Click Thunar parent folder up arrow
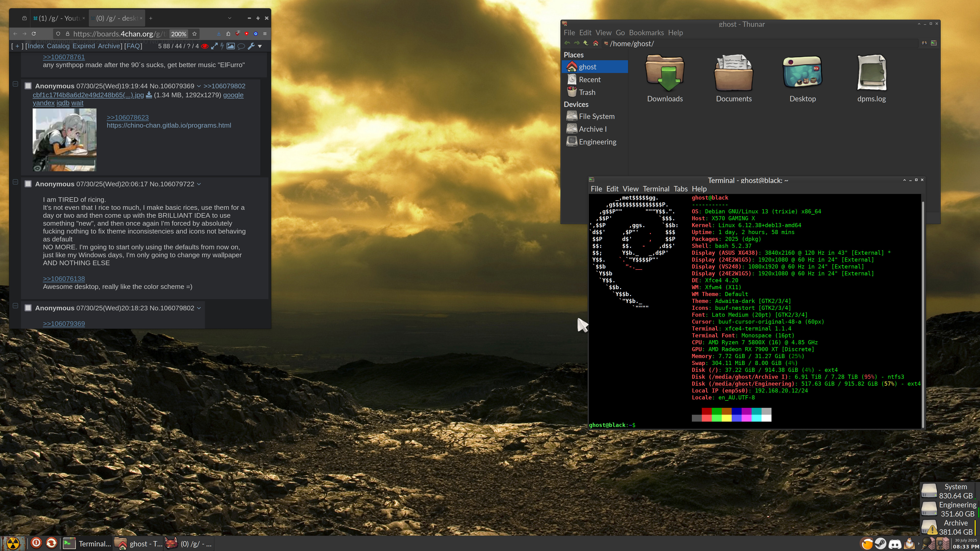This screenshot has width=980, height=551. tap(586, 43)
